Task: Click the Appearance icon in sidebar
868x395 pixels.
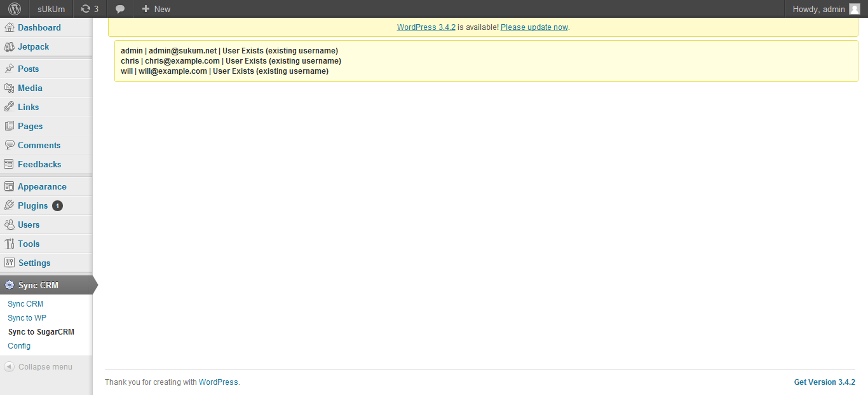Action: point(9,186)
